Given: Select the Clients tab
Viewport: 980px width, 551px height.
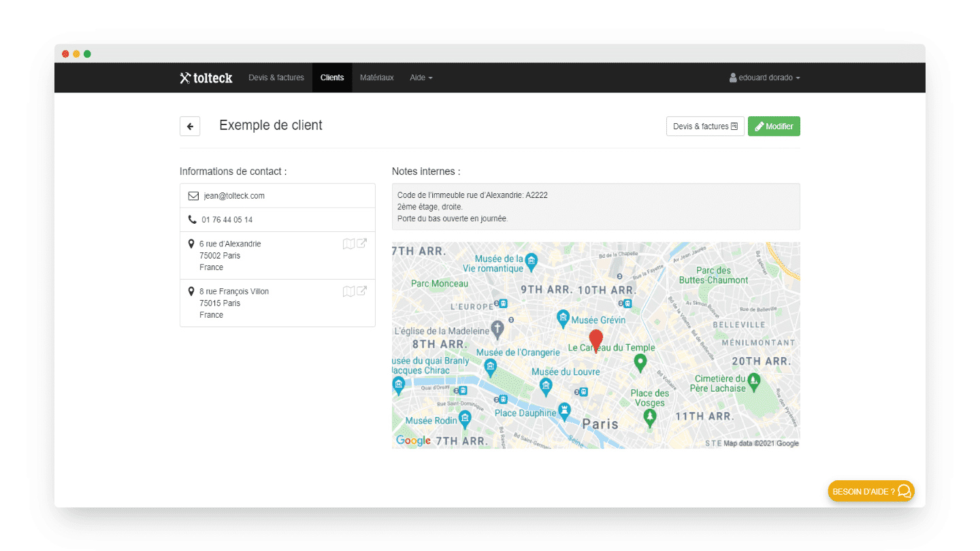Looking at the screenshot, I should pyautogui.click(x=332, y=78).
